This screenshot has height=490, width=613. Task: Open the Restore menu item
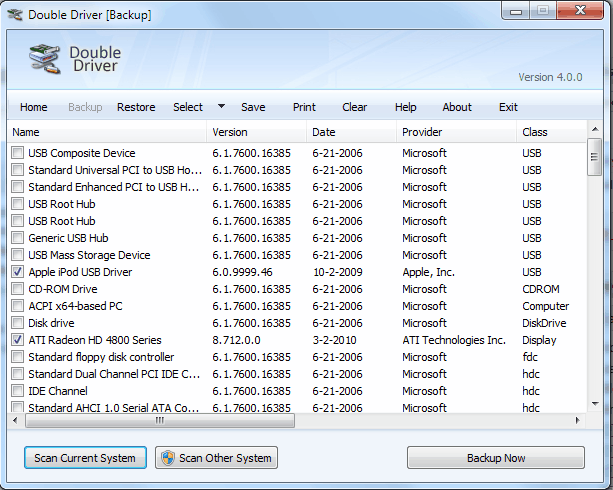[136, 107]
